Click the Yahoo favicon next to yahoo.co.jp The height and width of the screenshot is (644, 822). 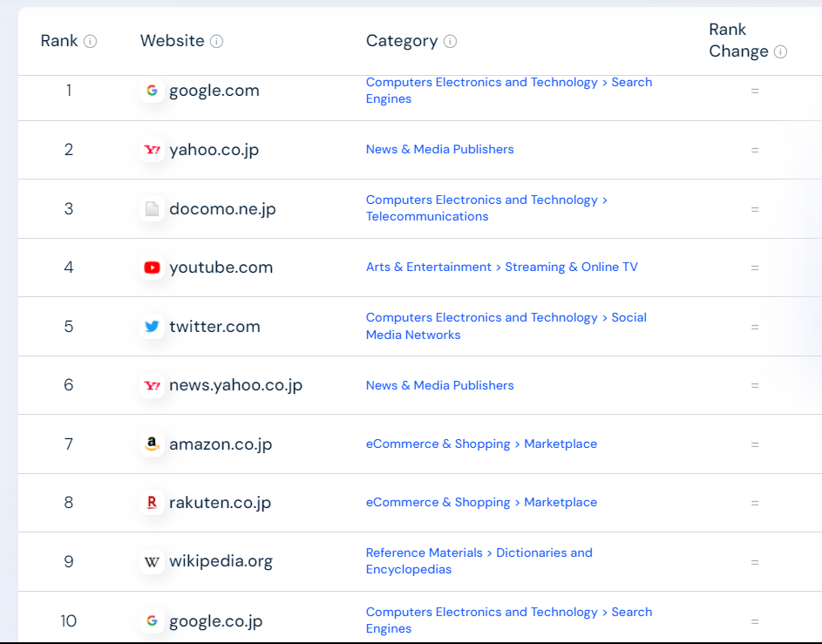click(x=152, y=150)
